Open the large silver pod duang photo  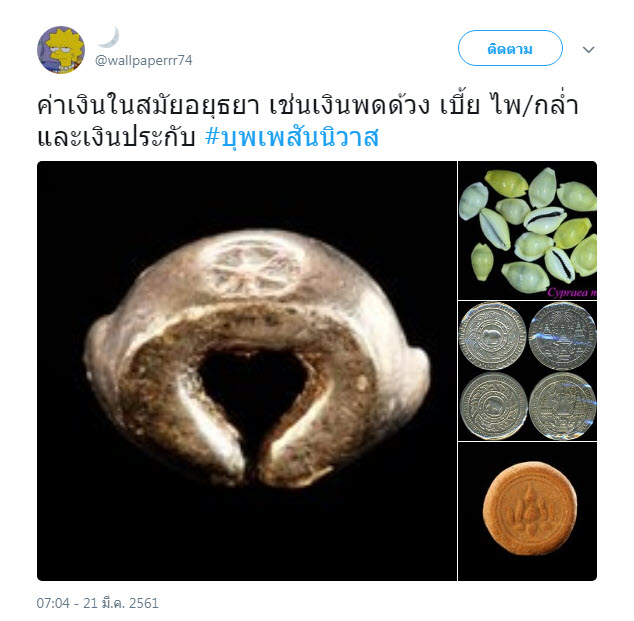247,371
